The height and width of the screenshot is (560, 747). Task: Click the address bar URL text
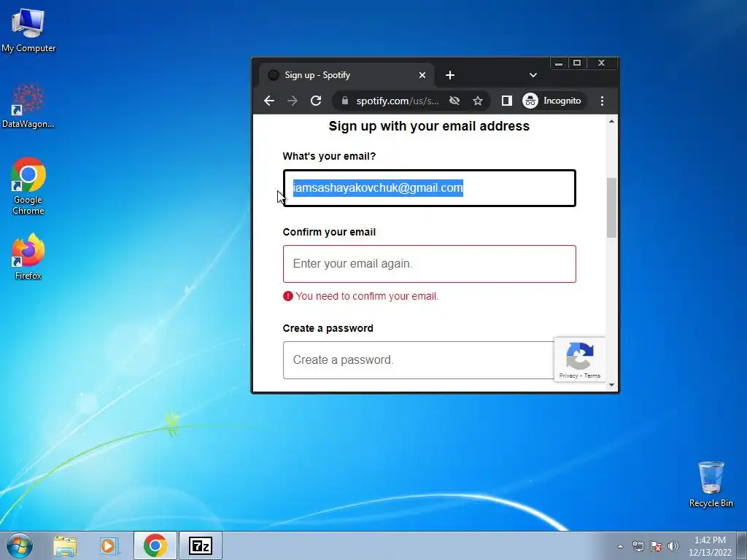point(398,101)
